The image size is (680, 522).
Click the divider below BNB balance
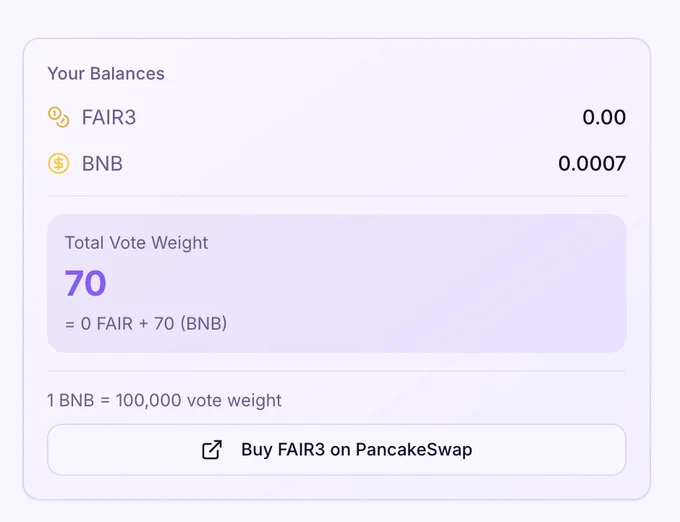pyautogui.click(x=337, y=196)
